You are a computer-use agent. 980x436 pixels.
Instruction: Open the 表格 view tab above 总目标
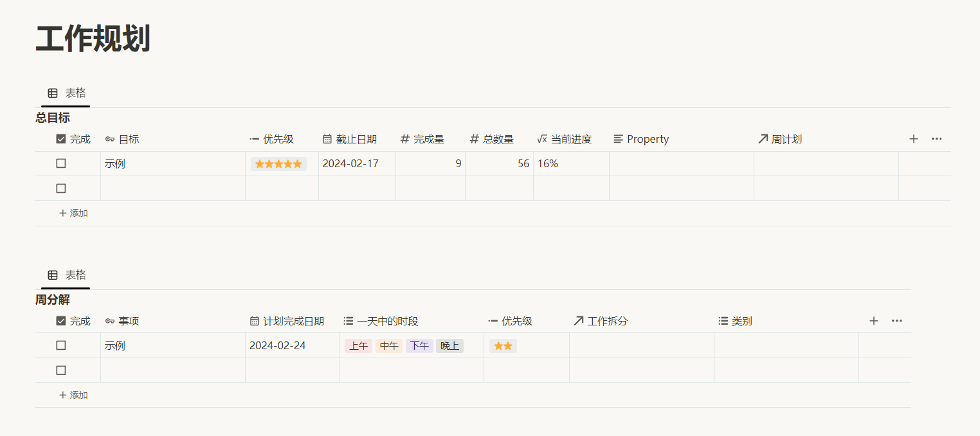[66, 93]
